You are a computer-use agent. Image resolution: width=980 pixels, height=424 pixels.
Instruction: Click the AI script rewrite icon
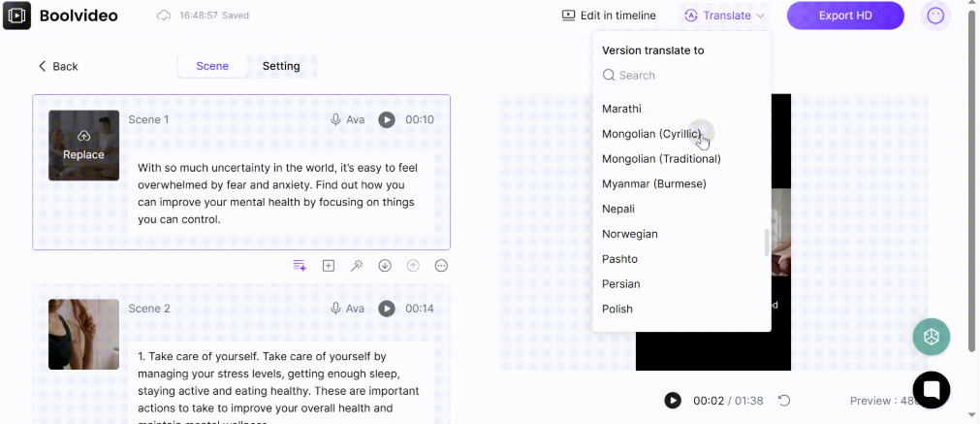point(300,266)
